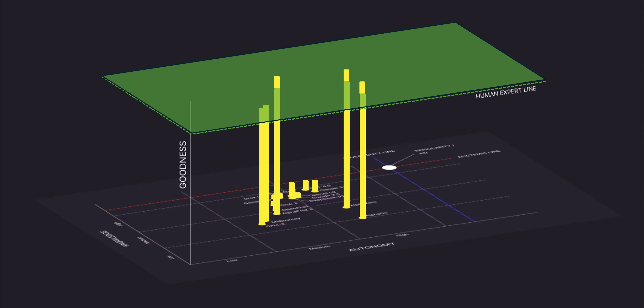This screenshot has height=308, width=644.
Task: Click the GOODNESS vertical axis label
Action: (x=183, y=165)
